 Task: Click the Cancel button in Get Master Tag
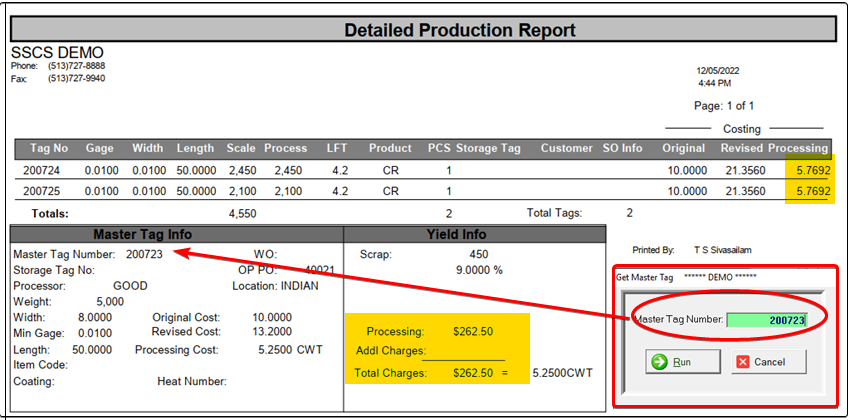point(769,362)
